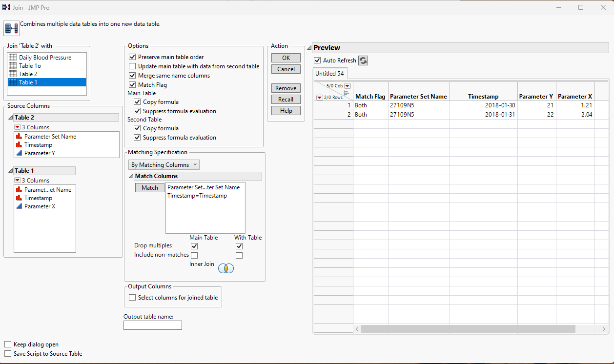The image size is (614, 364).
Task: Click the OK button
Action: [286, 58]
